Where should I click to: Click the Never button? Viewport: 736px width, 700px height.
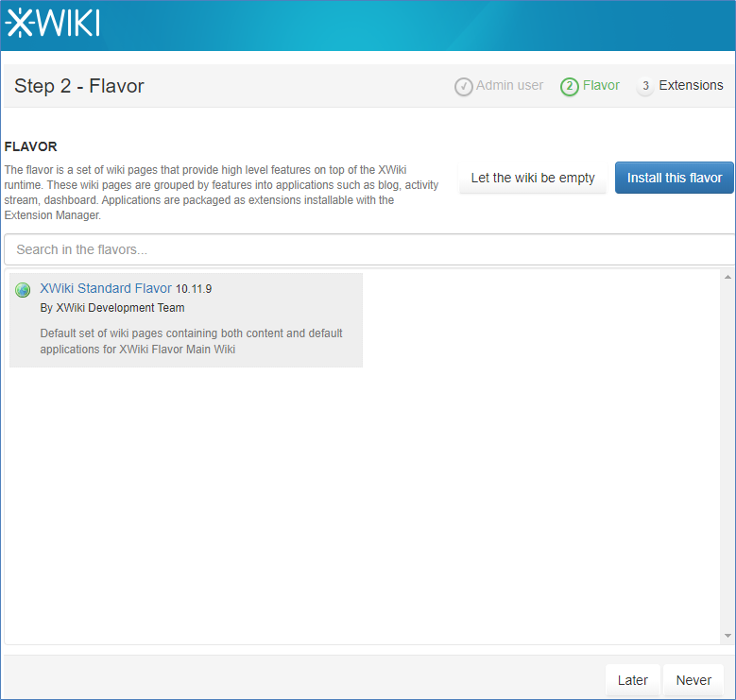point(693,680)
